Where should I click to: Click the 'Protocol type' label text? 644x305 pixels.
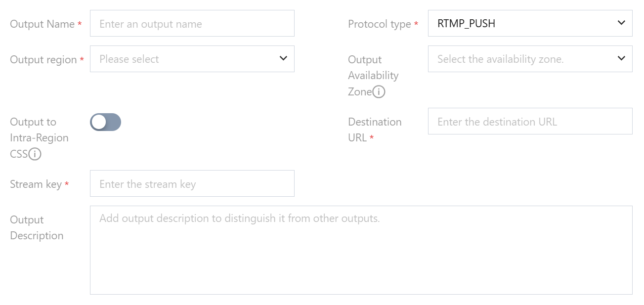(379, 24)
